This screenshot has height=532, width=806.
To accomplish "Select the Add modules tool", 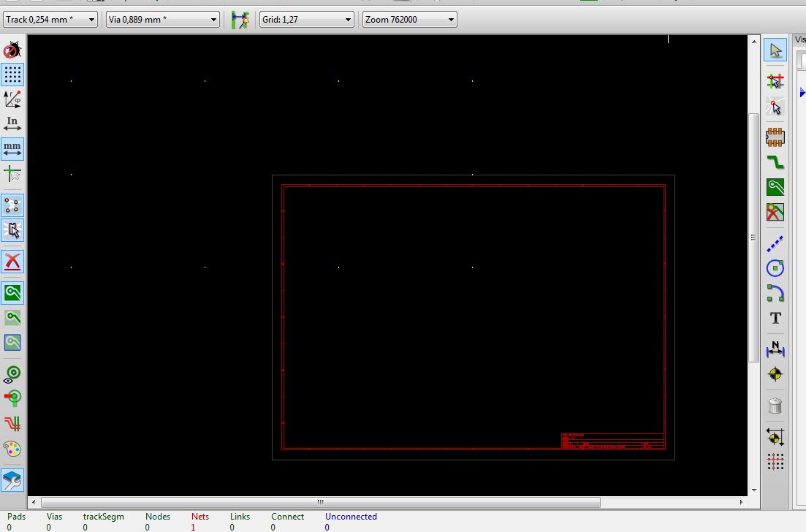I will point(775,137).
